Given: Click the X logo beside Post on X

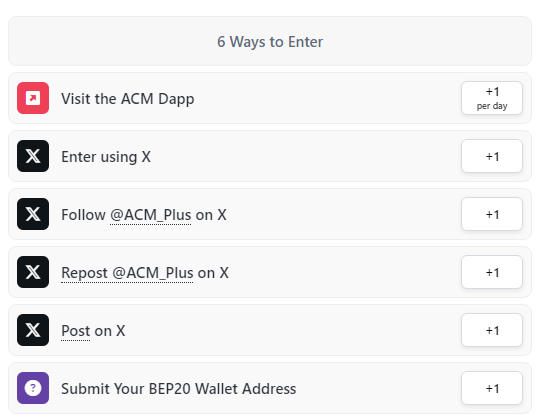Looking at the screenshot, I should 33,330.
